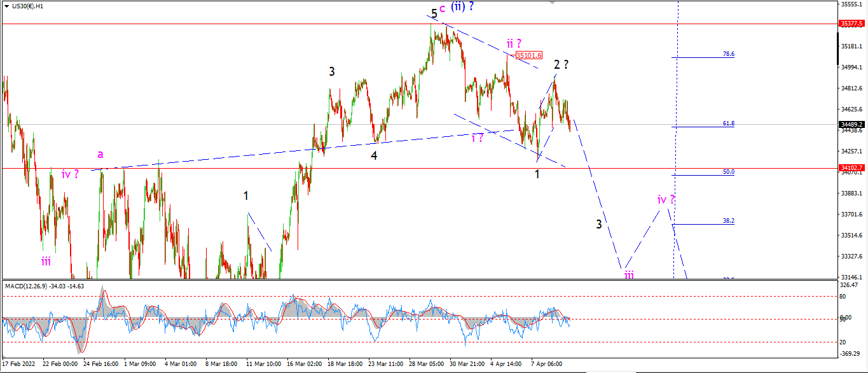The height and width of the screenshot is (373, 868).
Task: Select the red 35377.5 price label
Action: [x=851, y=24]
